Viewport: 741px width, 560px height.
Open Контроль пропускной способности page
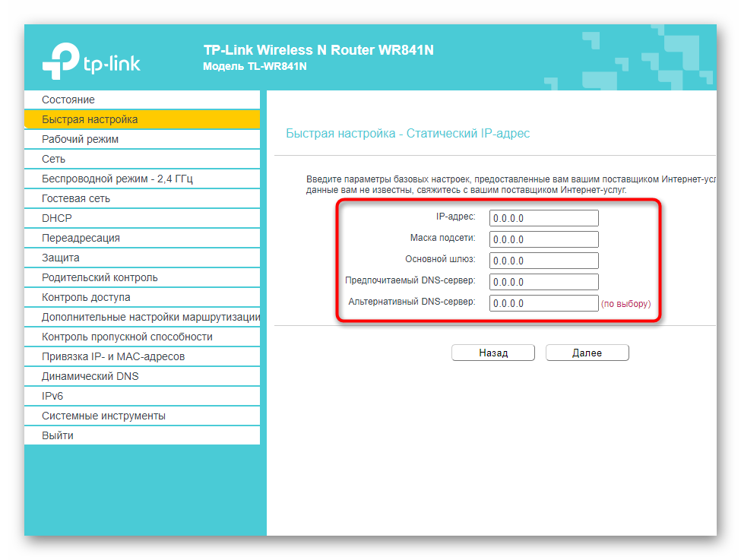coord(127,337)
